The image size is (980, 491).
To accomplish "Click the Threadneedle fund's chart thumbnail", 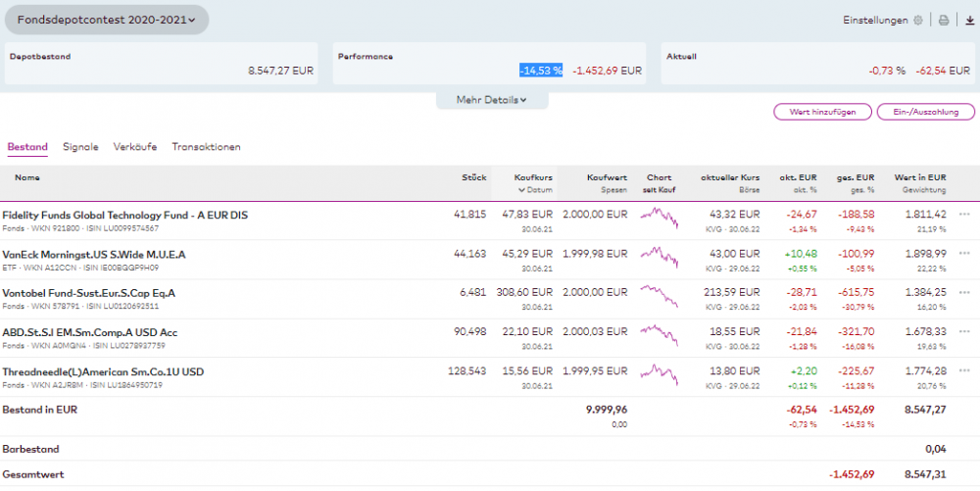I will point(658,376).
